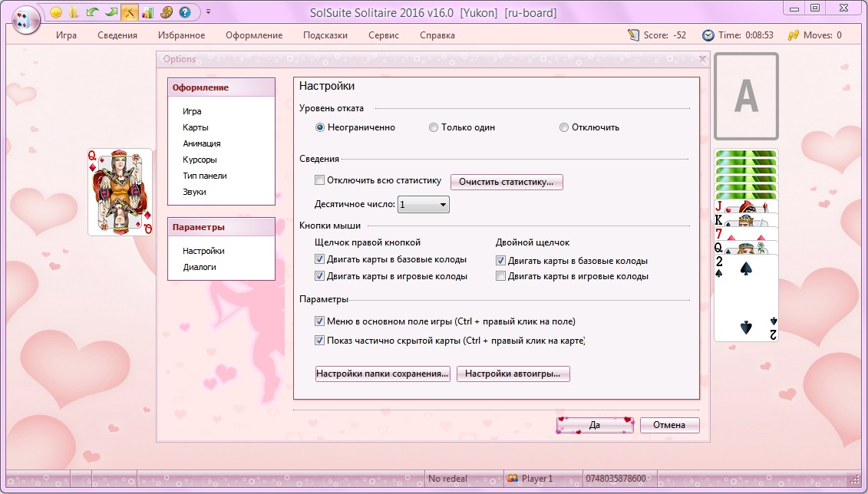Click the clock icon beside Time

coord(708,35)
